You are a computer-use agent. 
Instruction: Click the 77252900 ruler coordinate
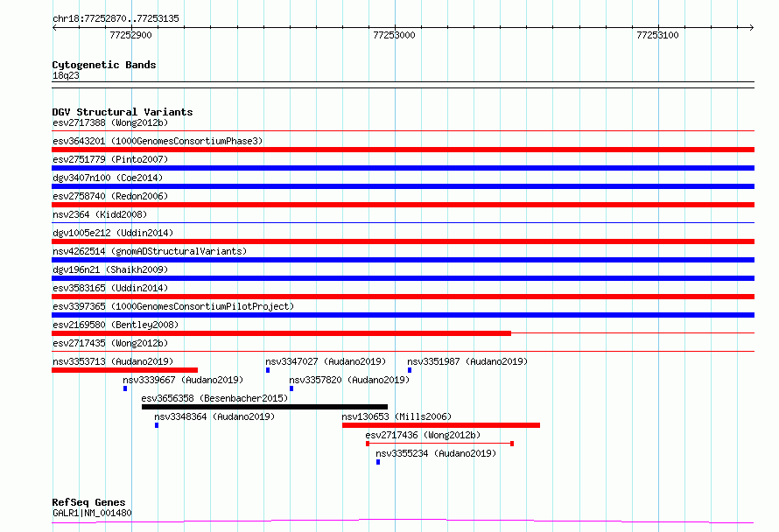[130, 35]
